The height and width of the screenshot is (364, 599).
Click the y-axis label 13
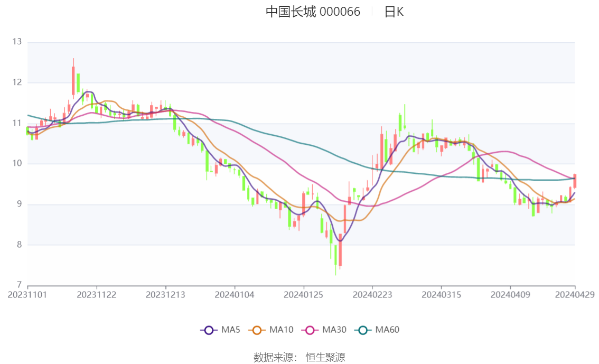point(17,42)
